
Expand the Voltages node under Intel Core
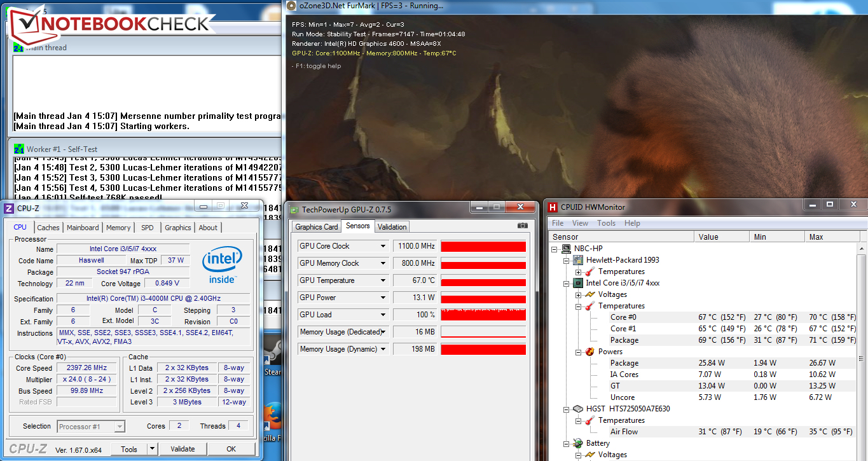578,294
